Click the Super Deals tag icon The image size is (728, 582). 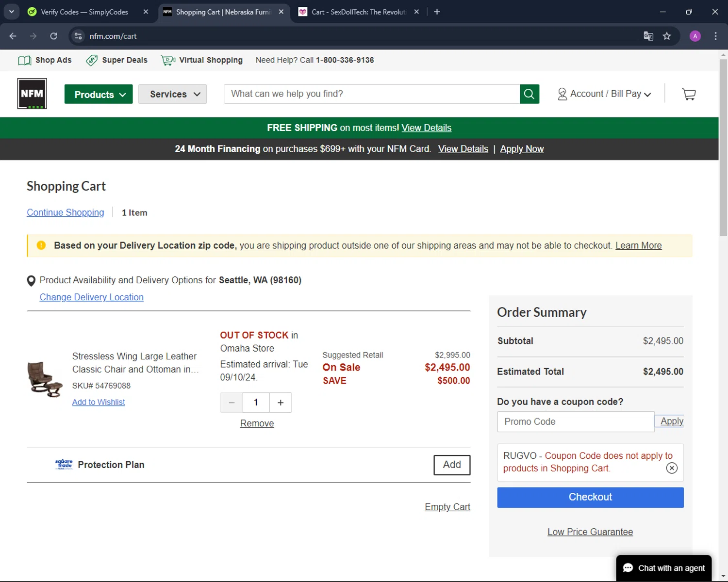pos(92,60)
